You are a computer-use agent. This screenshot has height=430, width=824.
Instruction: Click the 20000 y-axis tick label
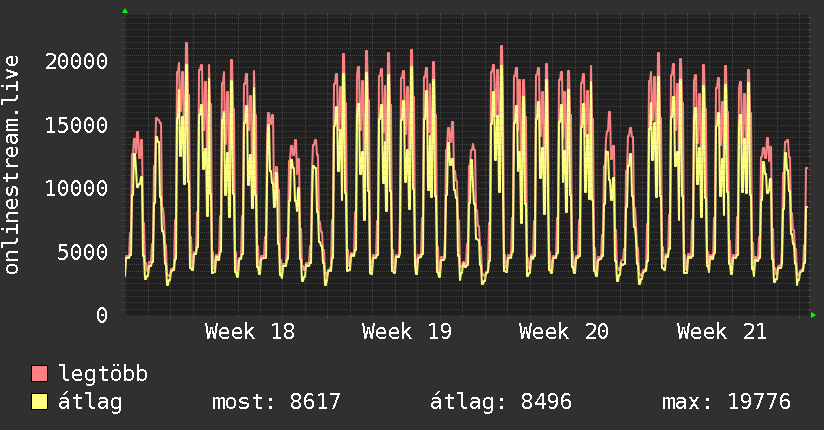pos(76,62)
